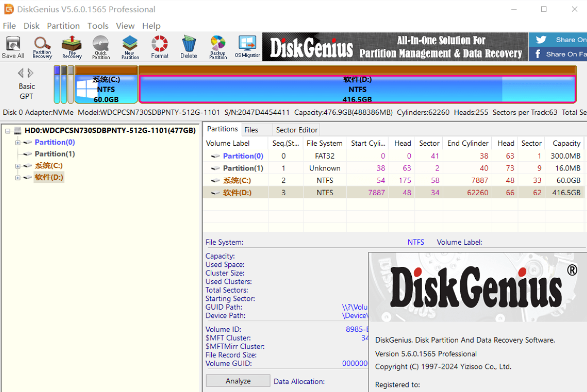Open the Partition Recovery tool

42,47
